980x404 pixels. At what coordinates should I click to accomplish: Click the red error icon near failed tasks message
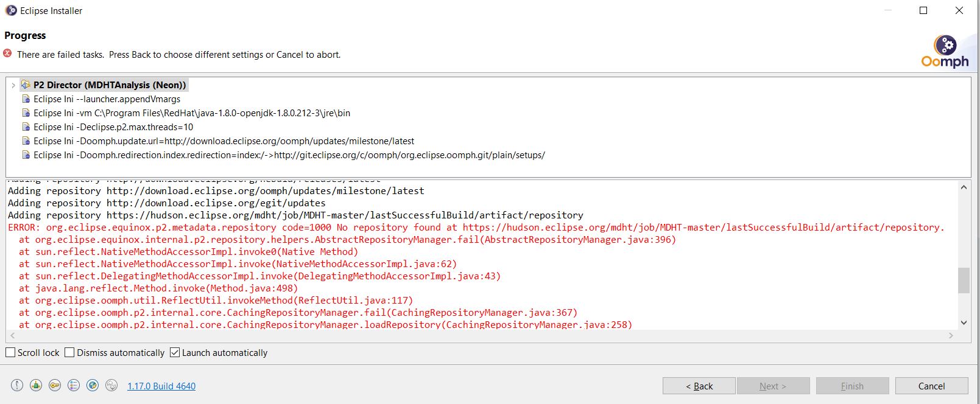[7, 54]
